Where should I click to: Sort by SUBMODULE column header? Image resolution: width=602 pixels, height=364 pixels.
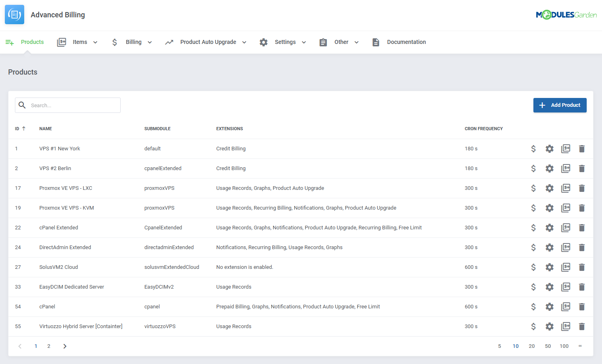(157, 129)
